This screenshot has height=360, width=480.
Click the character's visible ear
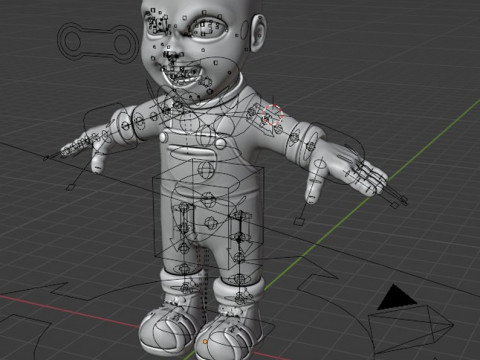(x=258, y=33)
